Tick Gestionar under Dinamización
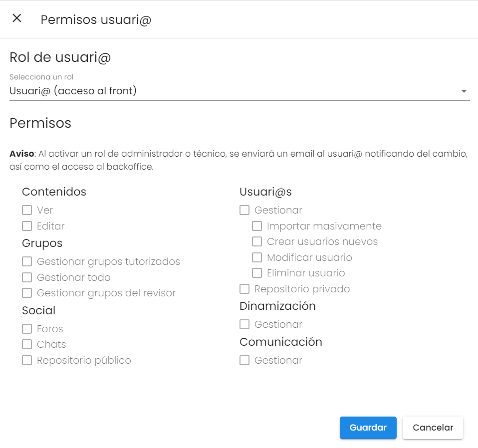This screenshot has height=448, width=478. coord(244,324)
